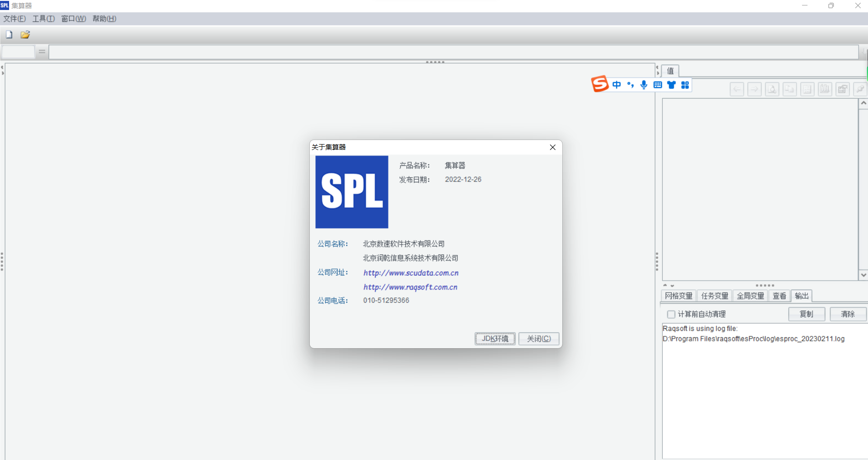Click the JDK环境 button
This screenshot has height=460, width=868.
pyautogui.click(x=495, y=339)
